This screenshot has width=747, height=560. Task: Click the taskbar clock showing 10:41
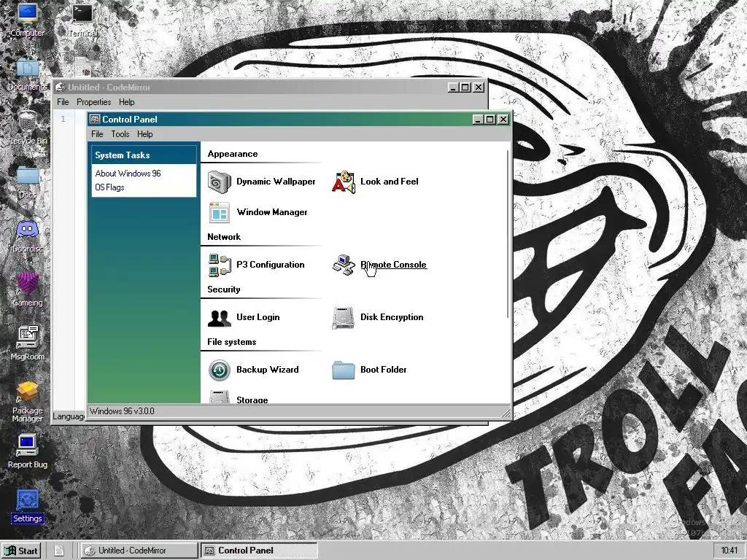pyautogui.click(x=729, y=551)
